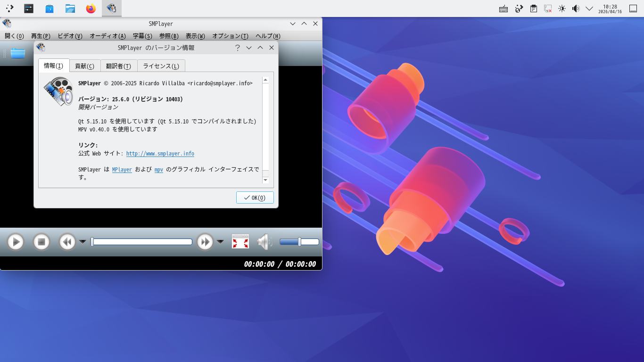Open the file manager from the panel

tap(70, 8)
